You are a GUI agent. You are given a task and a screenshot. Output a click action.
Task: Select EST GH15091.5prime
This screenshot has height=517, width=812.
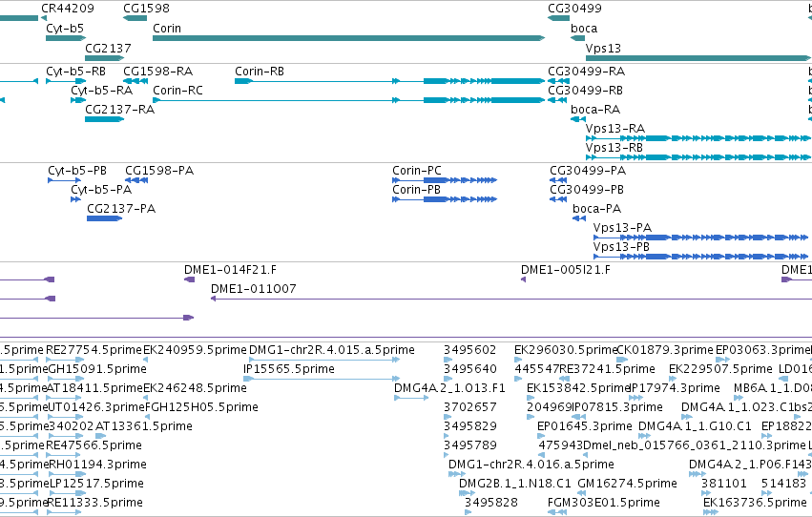click(x=65, y=379)
